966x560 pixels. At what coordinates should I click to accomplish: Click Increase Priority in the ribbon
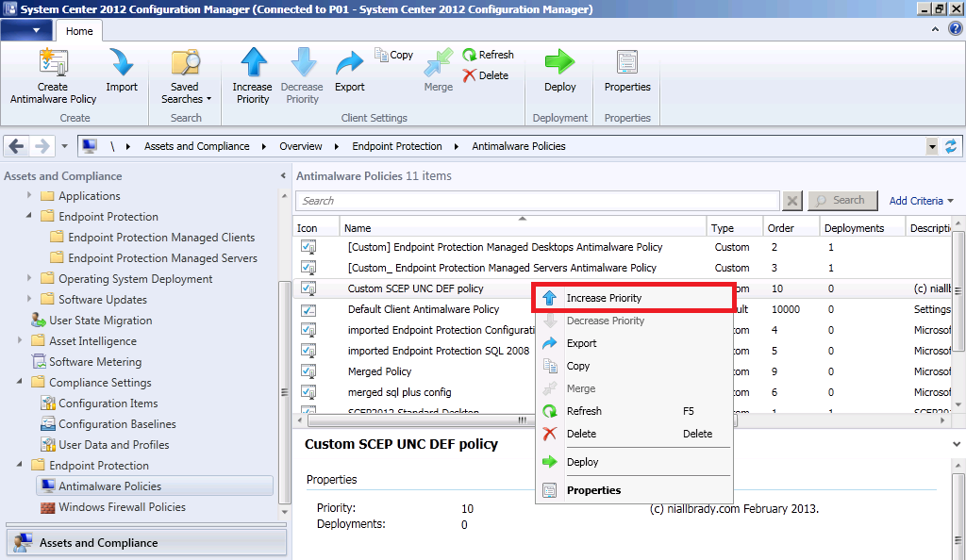click(253, 77)
